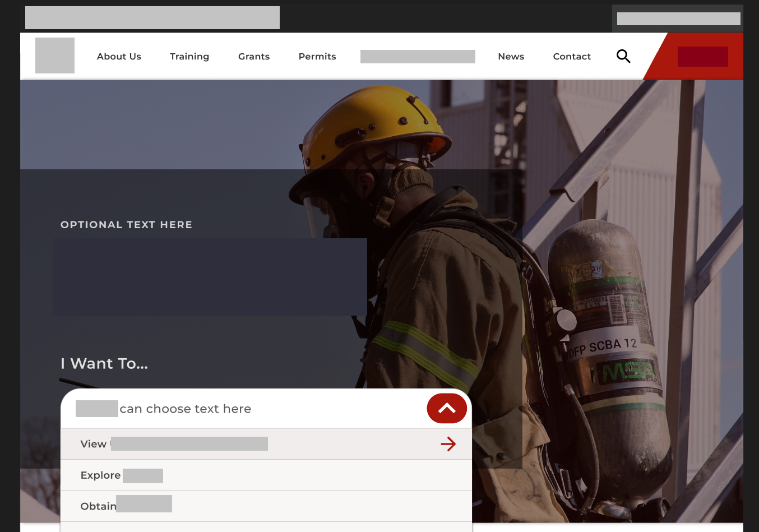Open the News section
This screenshot has height=532, width=759.
pos(511,57)
